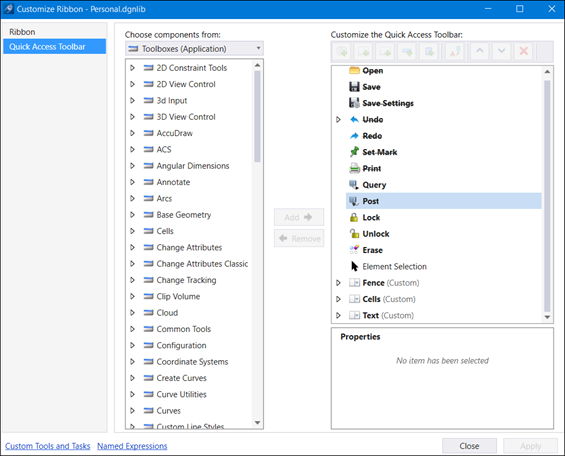The height and width of the screenshot is (456, 565).
Task: Click the toolbox list vertical scrollbar
Action: (x=257, y=243)
